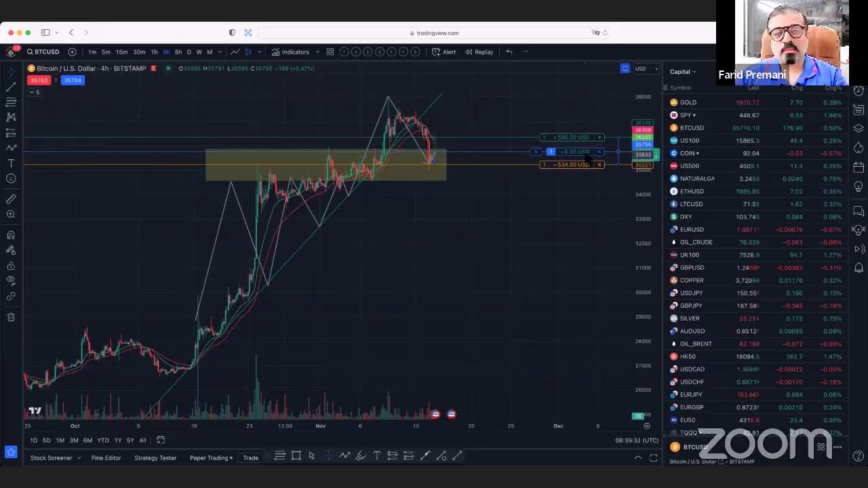Open the Strategy Tester tab
This screenshot has width=868, height=488.
point(155,458)
